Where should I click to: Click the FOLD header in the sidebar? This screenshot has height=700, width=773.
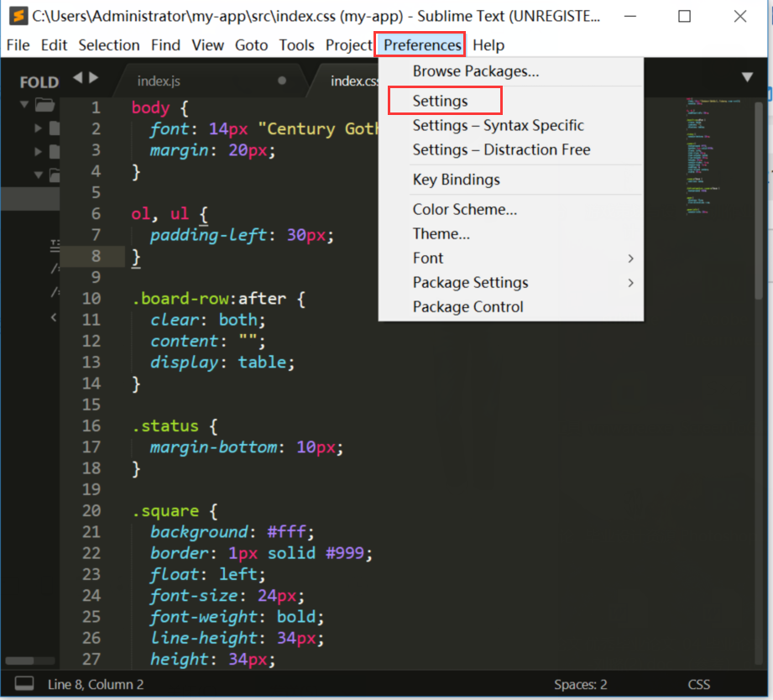click(x=39, y=82)
